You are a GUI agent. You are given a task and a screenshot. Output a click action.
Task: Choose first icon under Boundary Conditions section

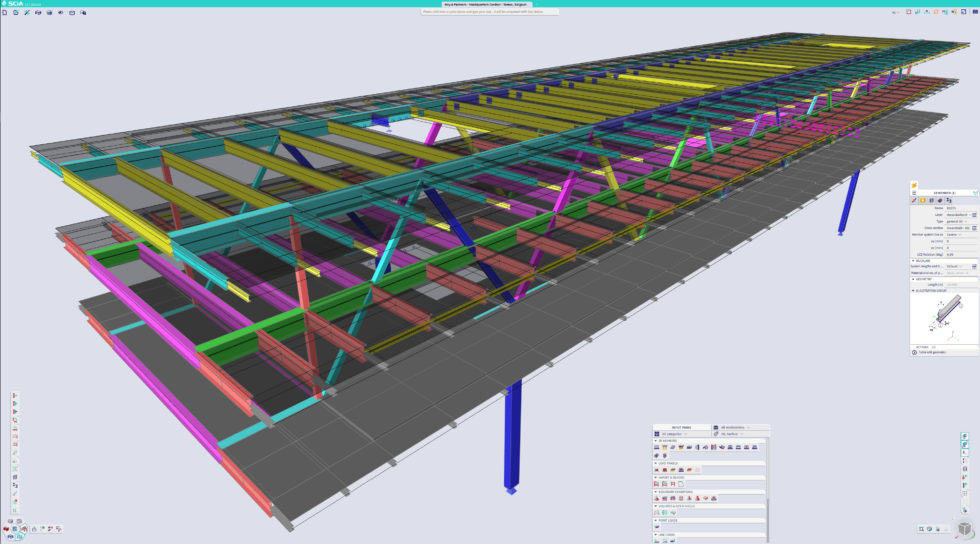pos(657,498)
